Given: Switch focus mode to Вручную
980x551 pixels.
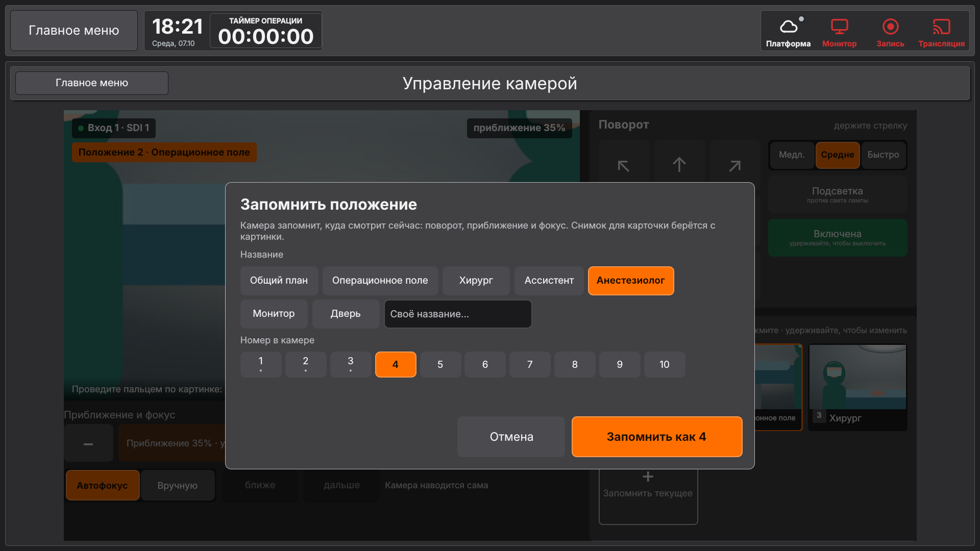Looking at the screenshot, I should (x=178, y=486).
